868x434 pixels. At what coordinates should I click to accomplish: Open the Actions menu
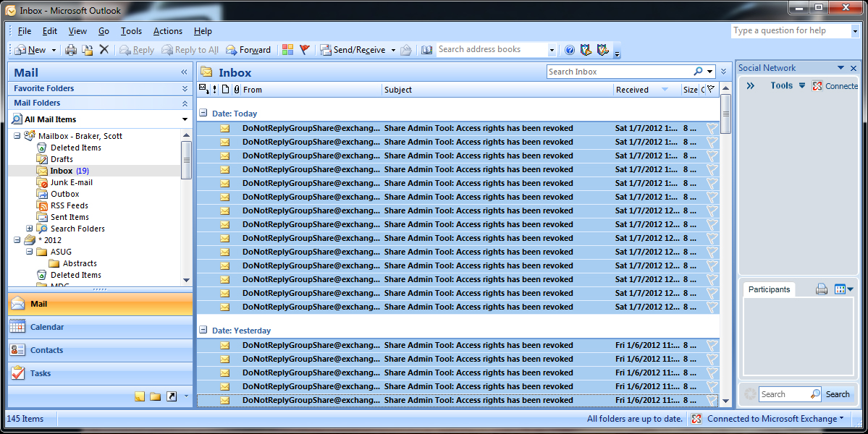coord(168,32)
